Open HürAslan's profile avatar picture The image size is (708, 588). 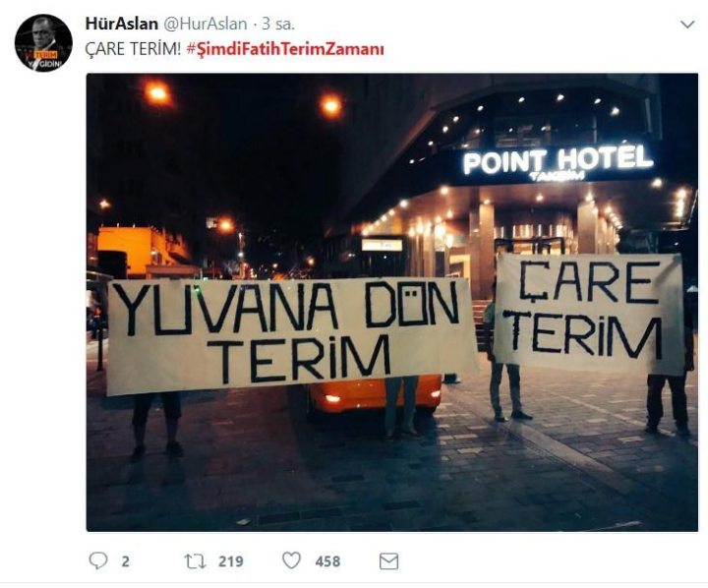click(x=43, y=43)
